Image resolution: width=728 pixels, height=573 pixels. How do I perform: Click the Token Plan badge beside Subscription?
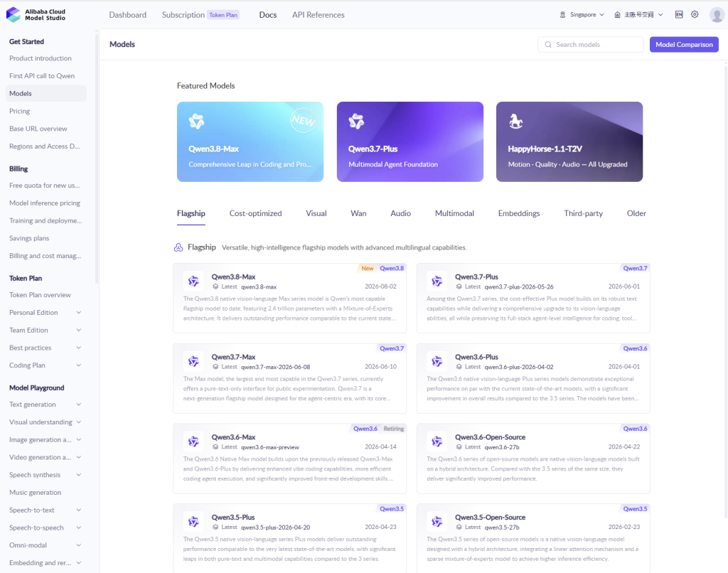(x=223, y=15)
